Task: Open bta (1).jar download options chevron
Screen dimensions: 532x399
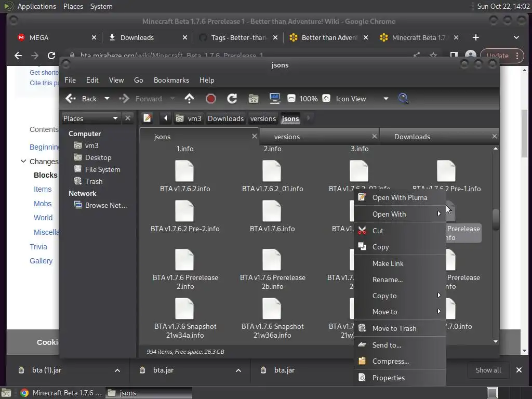Action: (117, 370)
